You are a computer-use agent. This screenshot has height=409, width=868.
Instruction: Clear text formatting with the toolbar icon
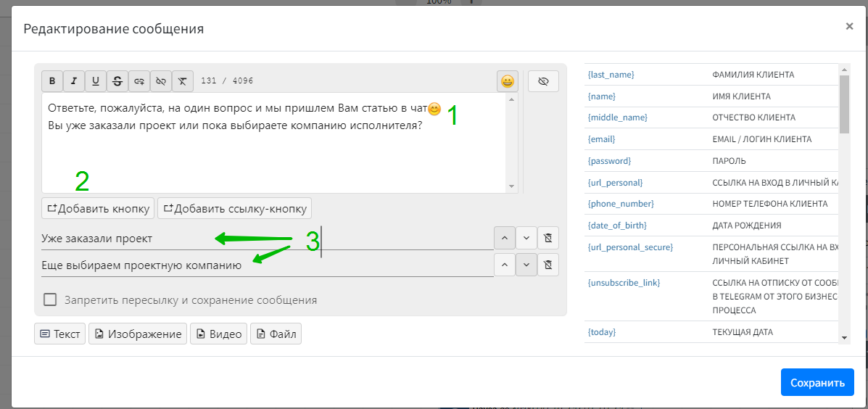[183, 81]
